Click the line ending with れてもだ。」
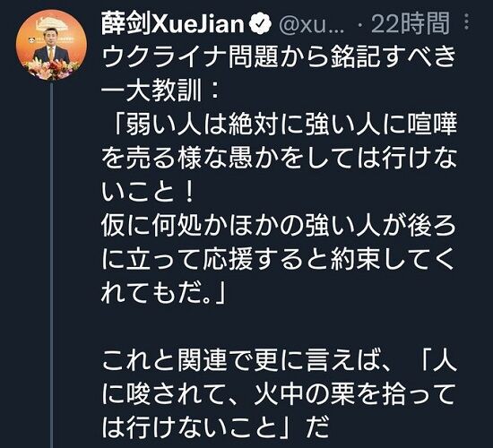 point(163,295)
